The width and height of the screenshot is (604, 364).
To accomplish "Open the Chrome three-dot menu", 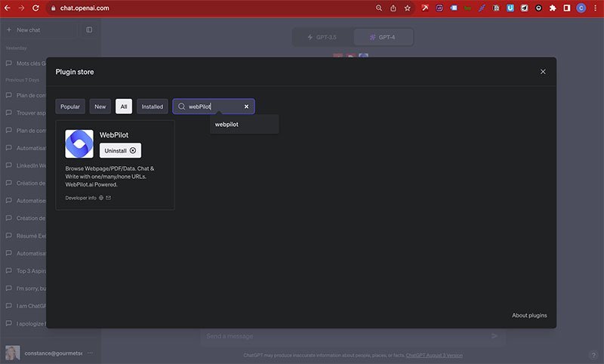I will [595, 8].
